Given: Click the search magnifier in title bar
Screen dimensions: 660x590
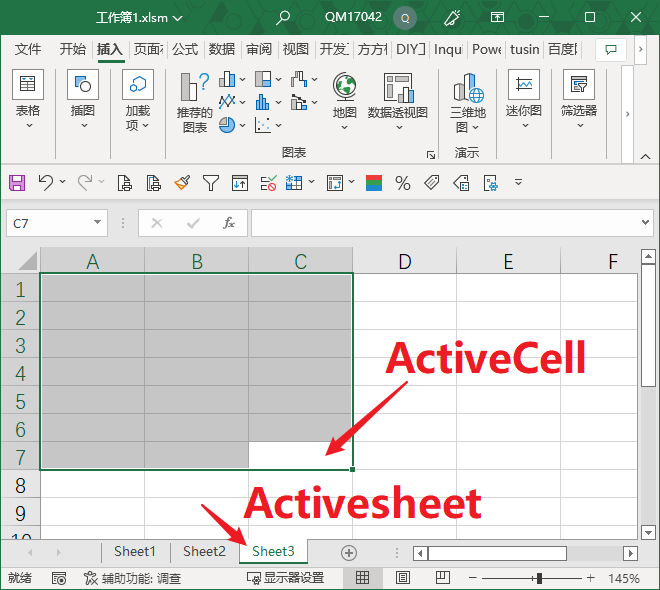Looking at the screenshot, I should tap(282, 17).
